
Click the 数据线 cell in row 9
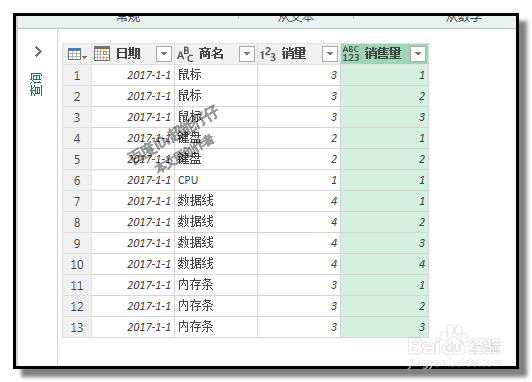[216, 244]
